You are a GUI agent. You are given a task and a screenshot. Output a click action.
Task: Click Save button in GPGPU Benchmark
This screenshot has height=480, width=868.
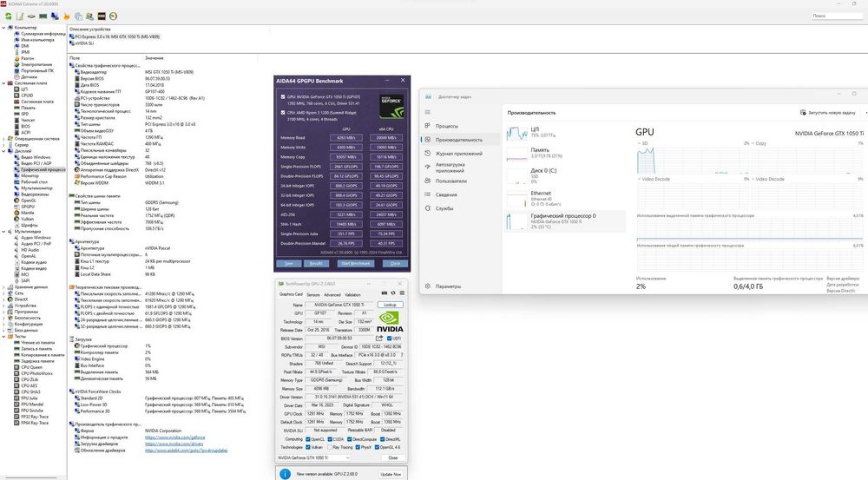click(289, 264)
